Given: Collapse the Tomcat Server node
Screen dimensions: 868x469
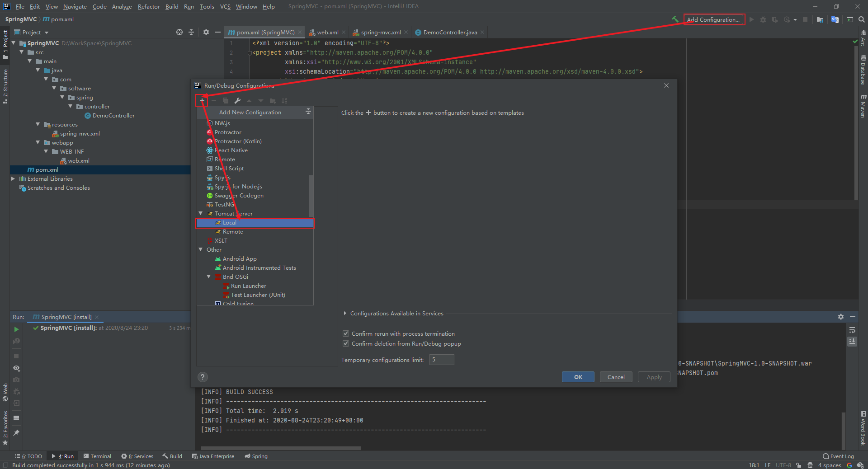Looking at the screenshot, I should [x=201, y=213].
